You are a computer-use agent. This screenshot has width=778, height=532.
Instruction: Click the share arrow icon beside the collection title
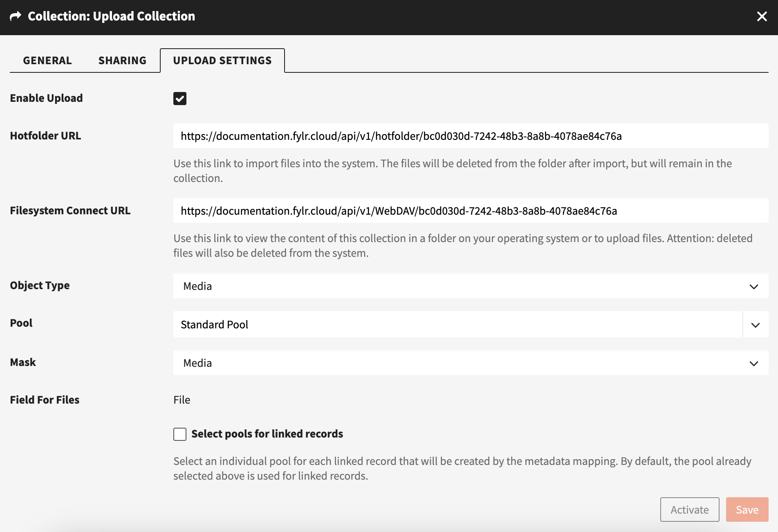click(16, 16)
